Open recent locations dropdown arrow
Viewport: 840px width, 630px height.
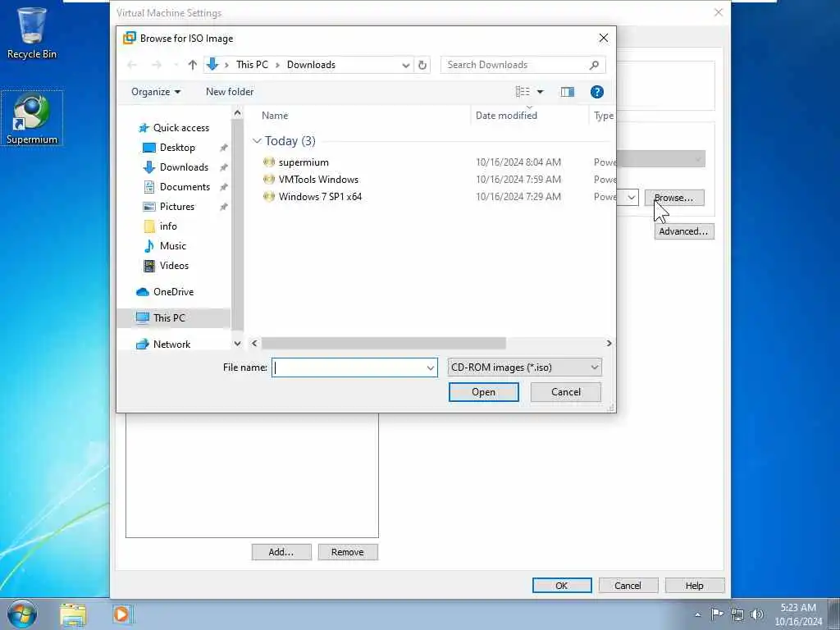176,65
